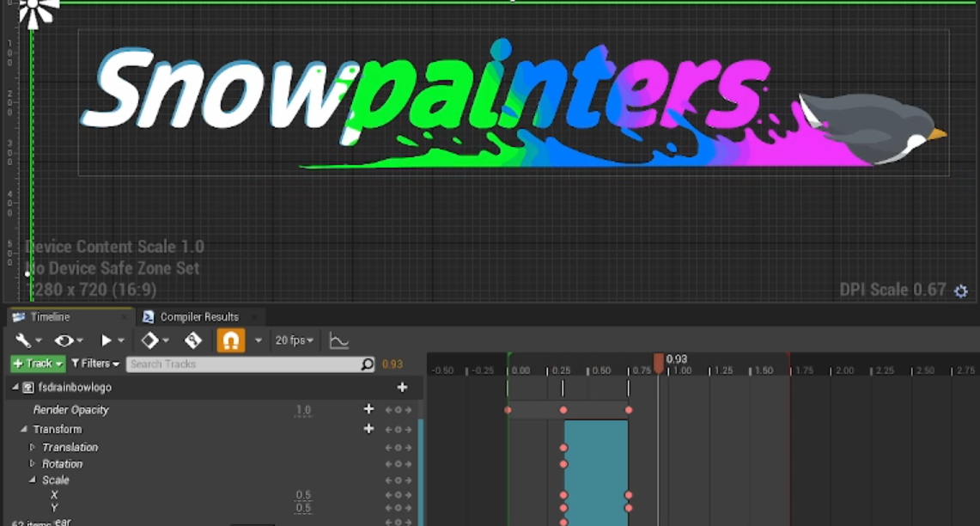Open the Filters menu button
This screenshot has height=526, width=980.
[94, 364]
